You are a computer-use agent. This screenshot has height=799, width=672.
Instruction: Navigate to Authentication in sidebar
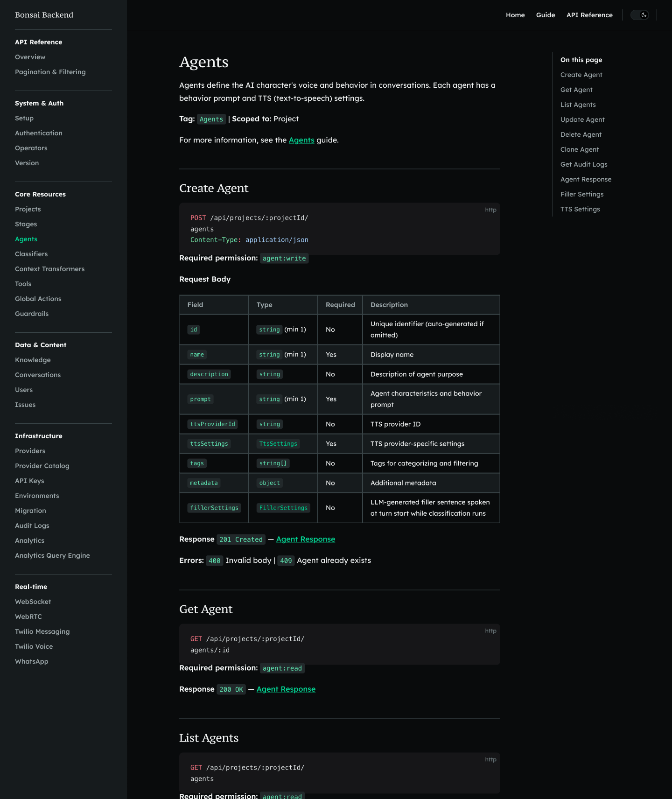[x=38, y=133]
